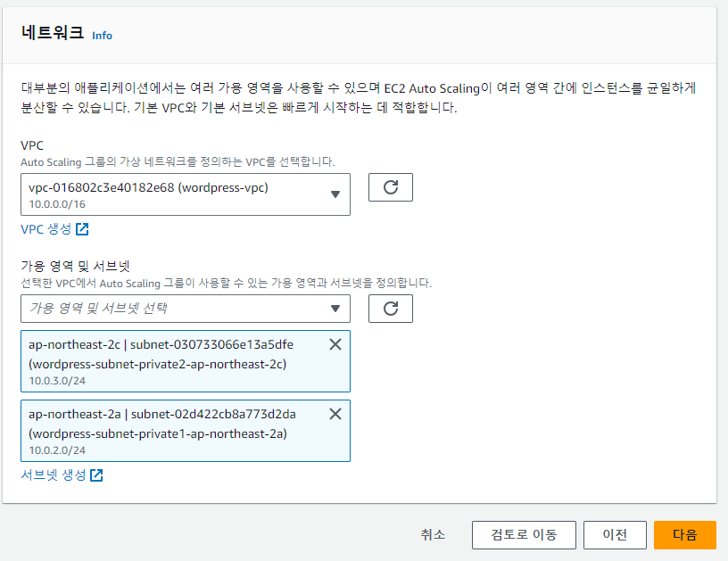The width and height of the screenshot is (728, 561).
Task: Click the external link icon beside 서브넷 생성
Action: pyautogui.click(x=96, y=475)
